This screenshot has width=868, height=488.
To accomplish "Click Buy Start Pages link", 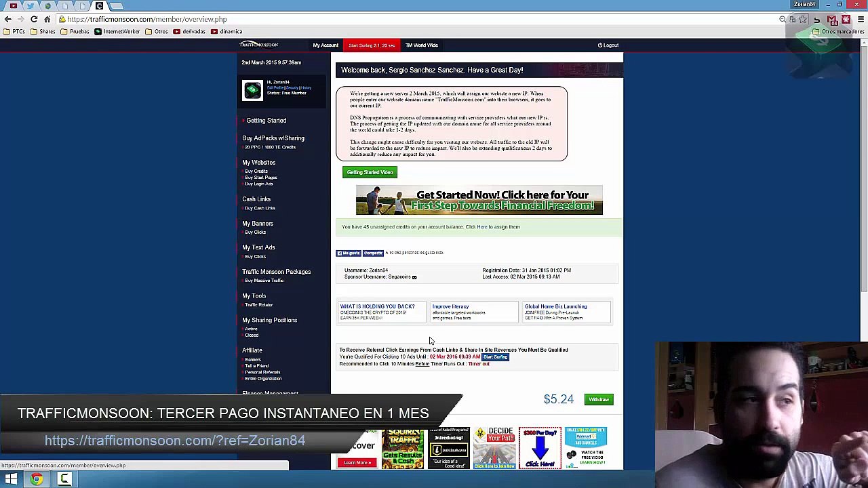I will point(261,178).
